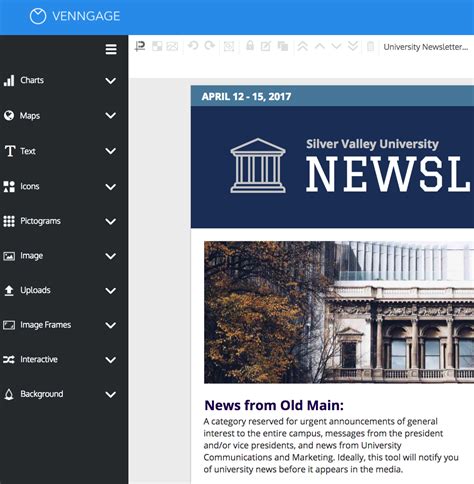Screen dimensions: 474x484
Task: Expand the Charts chevron
Action: (x=111, y=81)
